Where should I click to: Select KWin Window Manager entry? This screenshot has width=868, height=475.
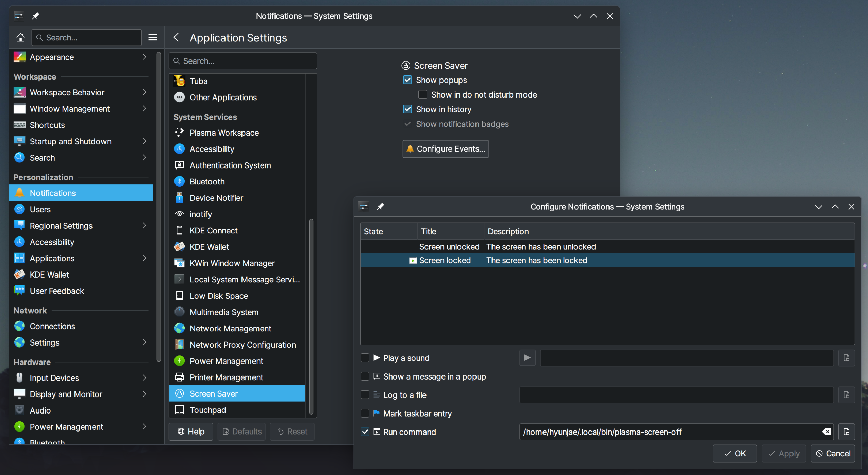click(237, 263)
